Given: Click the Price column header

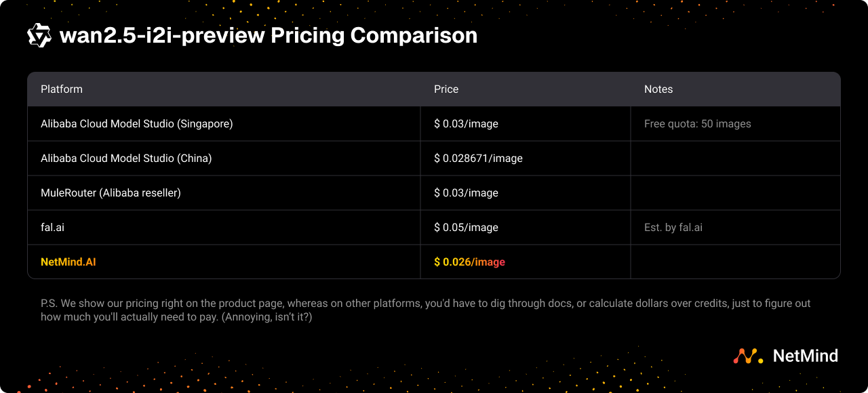Looking at the screenshot, I should click(x=446, y=89).
